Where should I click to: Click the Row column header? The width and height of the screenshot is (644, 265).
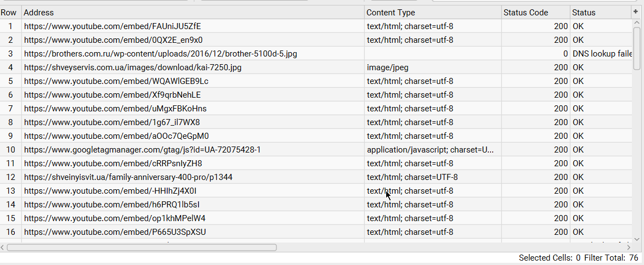tap(10, 13)
